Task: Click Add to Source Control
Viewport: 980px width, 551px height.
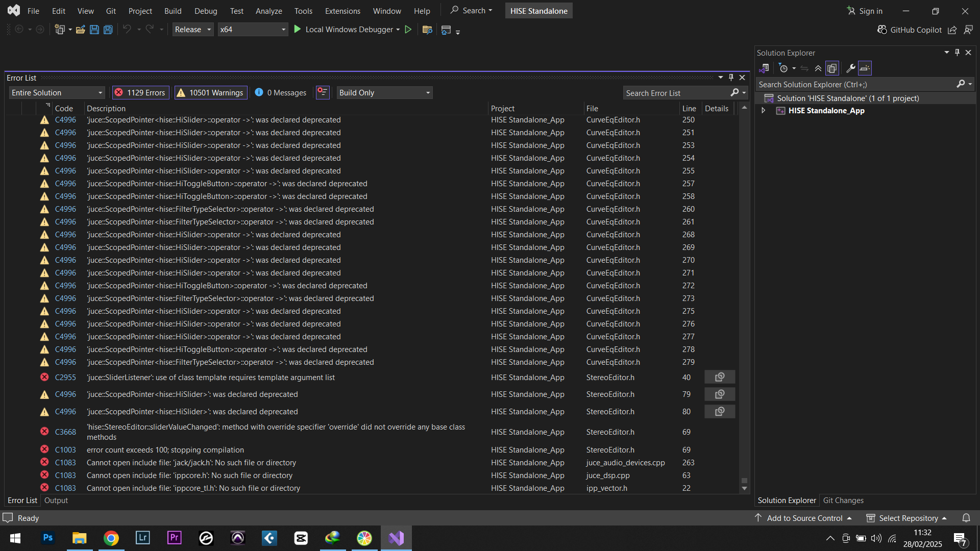Action: tap(803, 518)
